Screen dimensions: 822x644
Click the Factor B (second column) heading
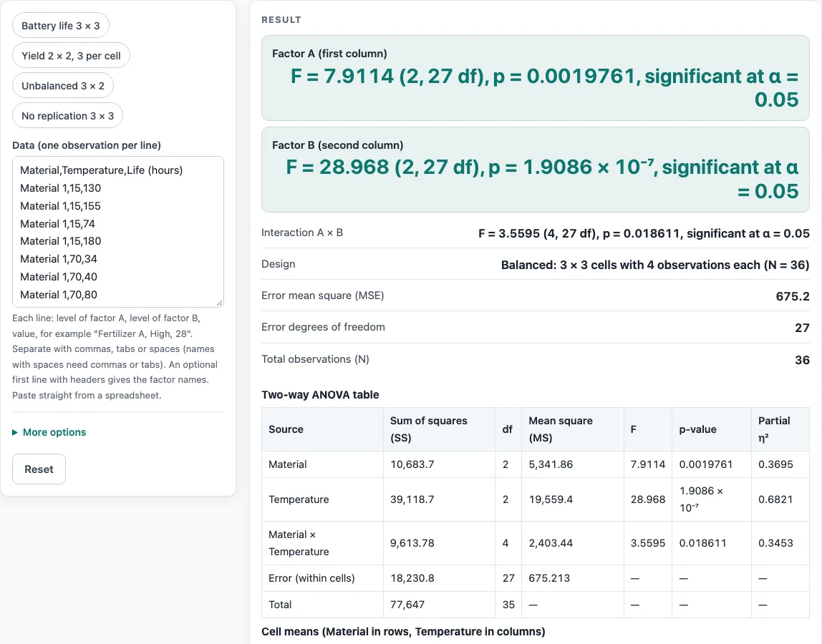coord(338,145)
